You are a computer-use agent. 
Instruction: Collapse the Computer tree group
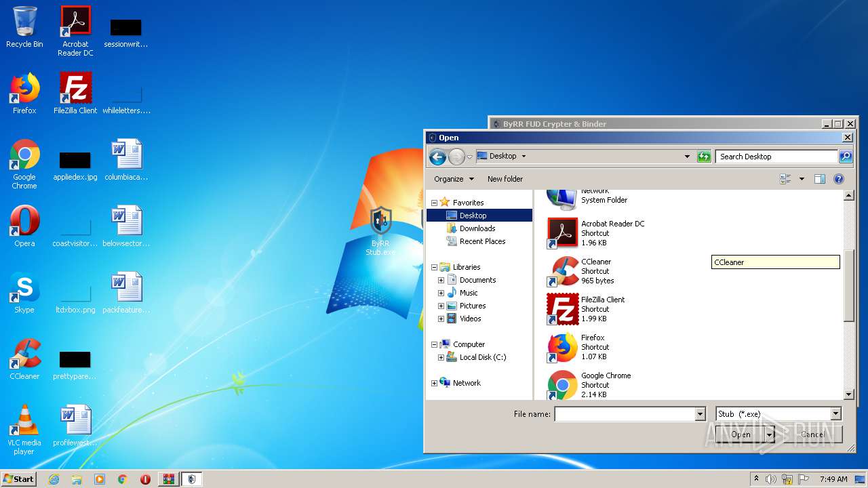pyautogui.click(x=434, y=344)
